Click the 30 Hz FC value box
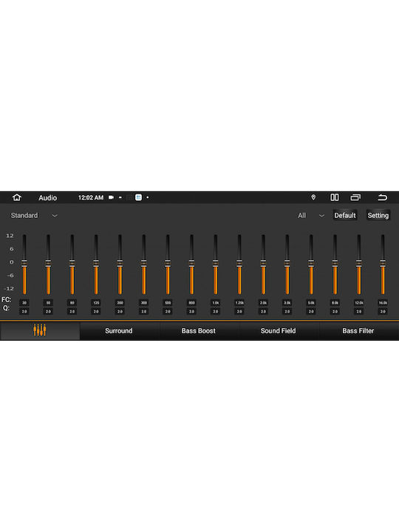This screenshot has height=532, width=399. point(24,303)
